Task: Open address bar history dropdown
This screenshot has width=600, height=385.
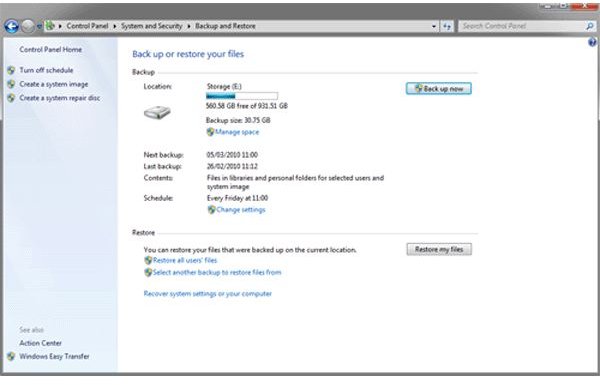Action: (x=434, y=26)
